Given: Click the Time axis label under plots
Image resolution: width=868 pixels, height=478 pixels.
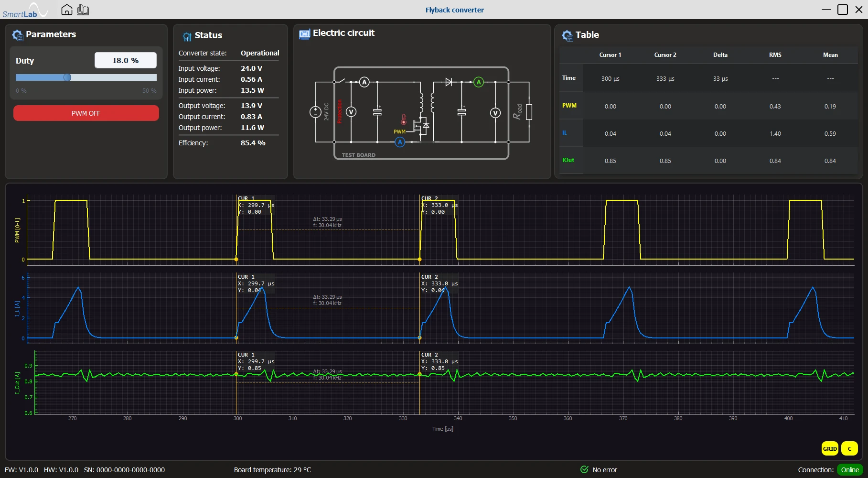Looking at the screenshot, I should point(442,429).
